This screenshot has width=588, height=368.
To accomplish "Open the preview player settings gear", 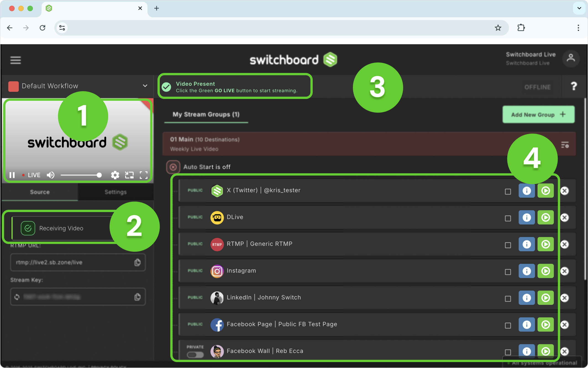I will pyautogui.click(x=115, y=175).
